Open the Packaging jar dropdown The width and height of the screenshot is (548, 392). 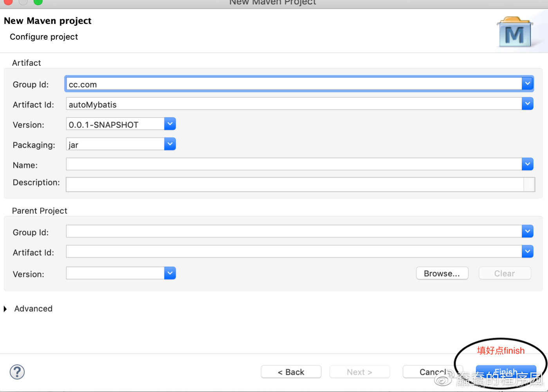(170, 144)
